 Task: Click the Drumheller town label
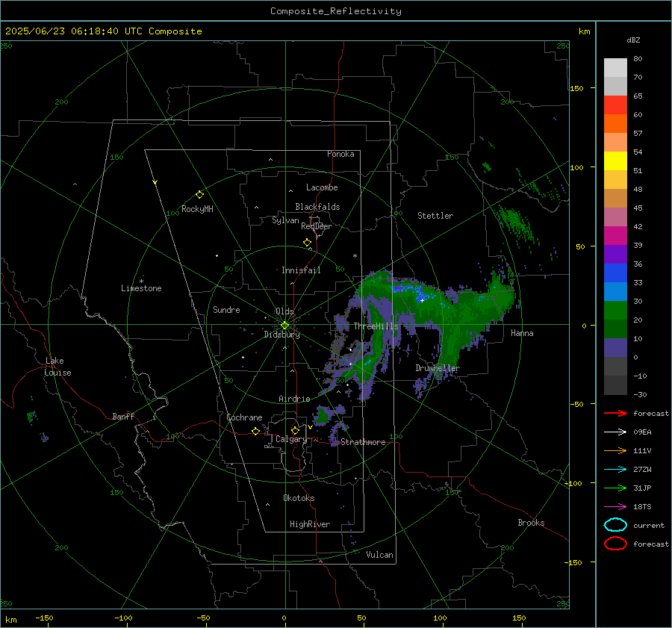coord(438,368)
